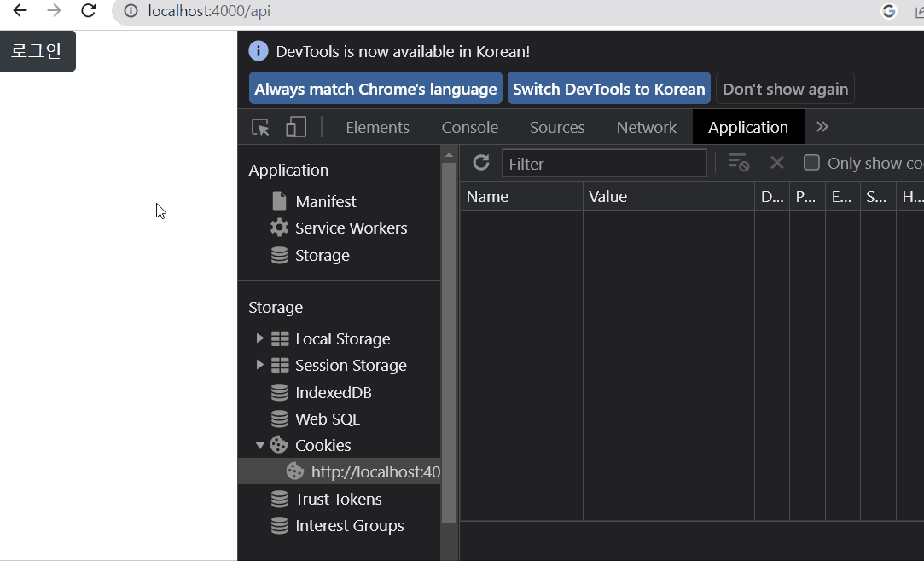Click the Trust Tokens database icon
This screenshot has width=924, height=561.
279,499
